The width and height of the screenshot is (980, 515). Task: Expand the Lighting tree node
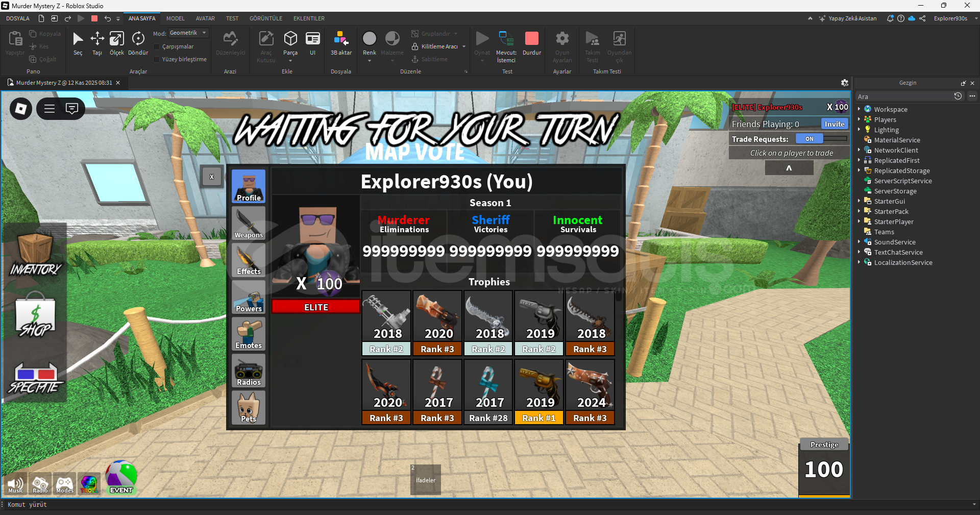(859, 130)
